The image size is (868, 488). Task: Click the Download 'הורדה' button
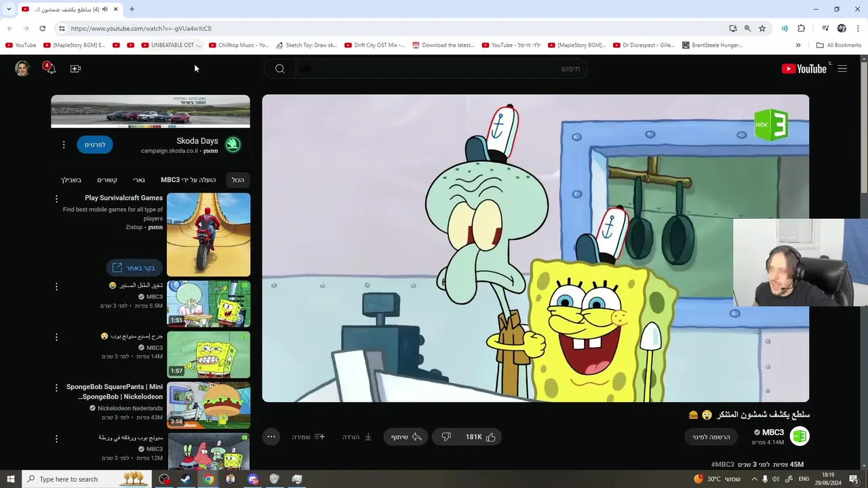(357, 437)
